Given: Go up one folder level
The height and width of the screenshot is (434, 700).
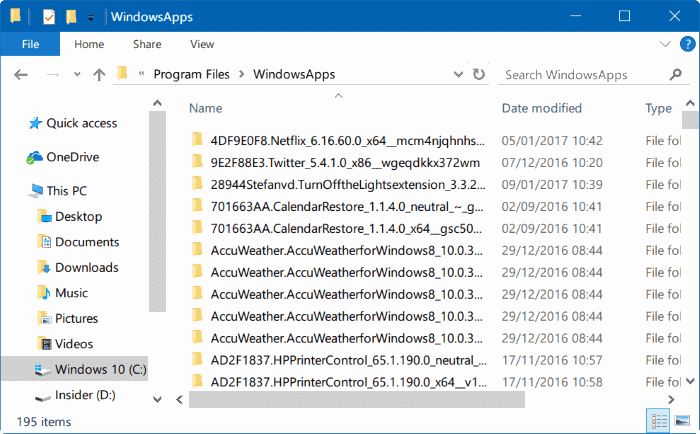Looking at the screenshot, I should pyautogui.click(x=99, y=75).
